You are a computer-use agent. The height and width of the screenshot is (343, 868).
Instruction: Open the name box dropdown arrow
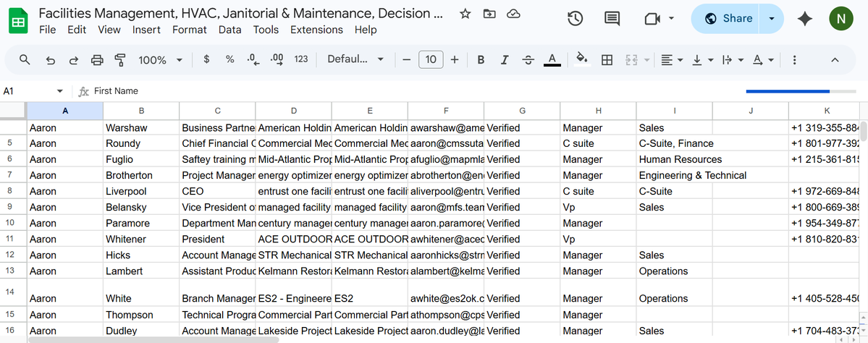point(60,91)
